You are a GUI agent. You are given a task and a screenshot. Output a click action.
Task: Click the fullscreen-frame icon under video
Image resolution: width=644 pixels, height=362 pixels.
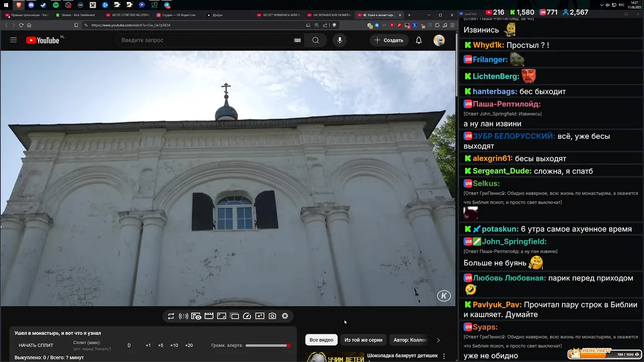(221, 316)
